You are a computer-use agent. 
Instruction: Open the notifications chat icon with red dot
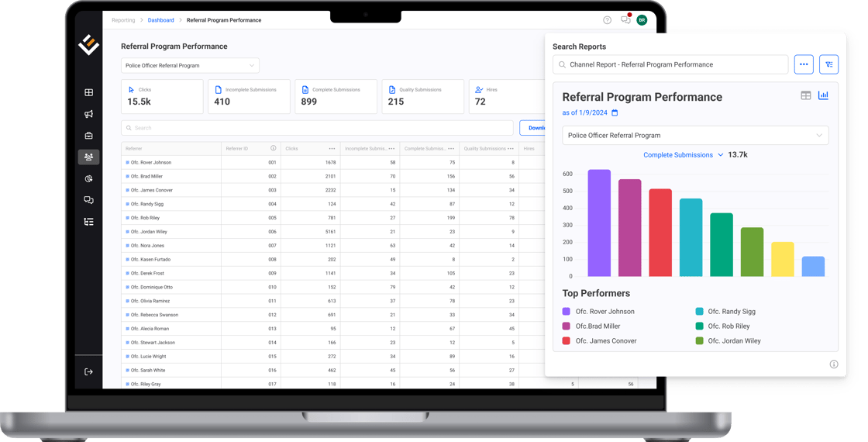coord(625,19)
